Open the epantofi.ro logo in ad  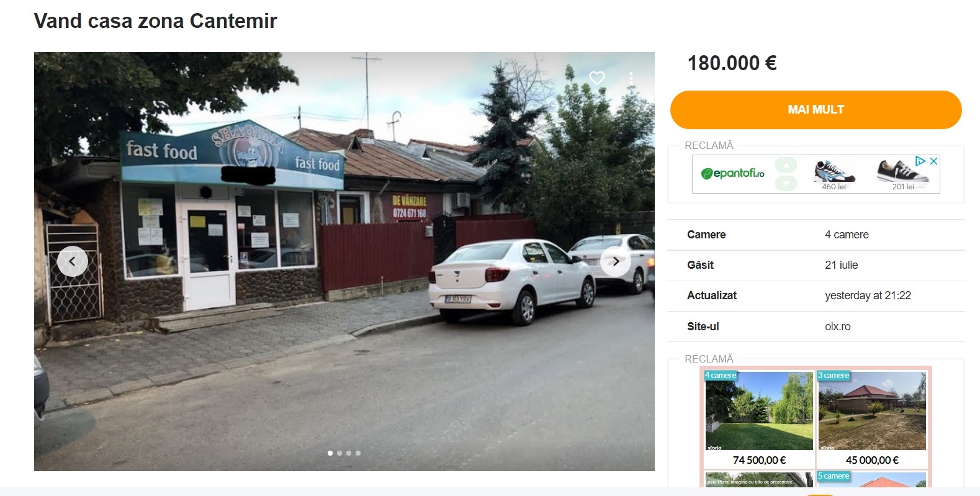pyautogui.click(x=733, y=173)
